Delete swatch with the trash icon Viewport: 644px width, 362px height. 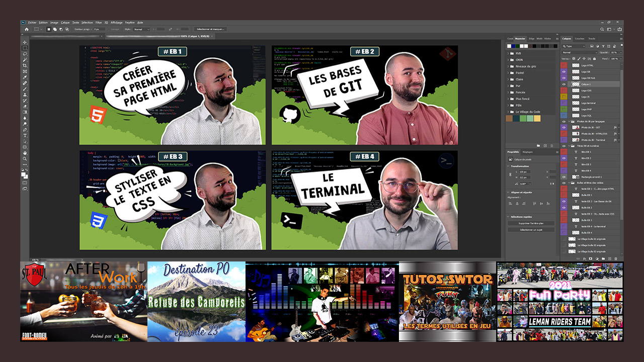[x=551, y=146]
